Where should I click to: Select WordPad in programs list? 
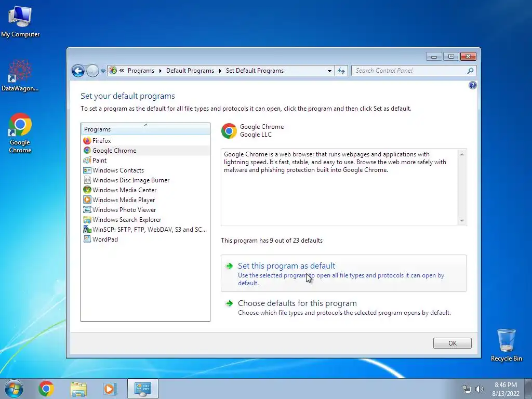145,239
